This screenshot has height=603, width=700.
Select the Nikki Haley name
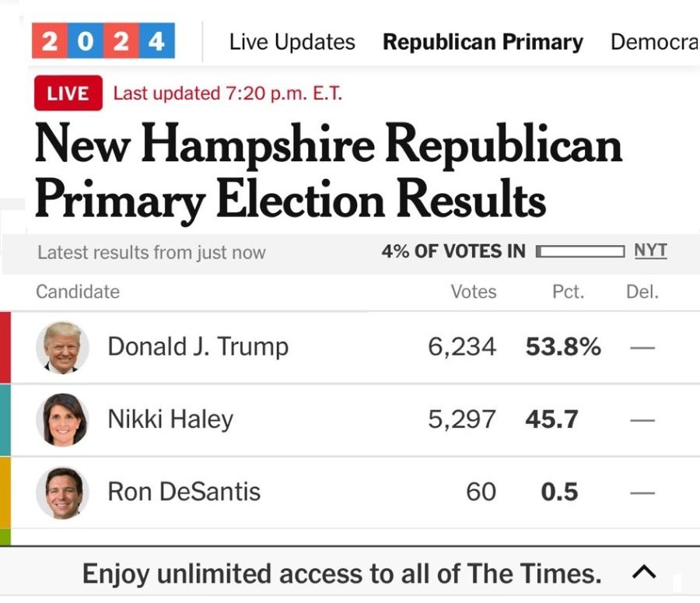click(170, 419)
